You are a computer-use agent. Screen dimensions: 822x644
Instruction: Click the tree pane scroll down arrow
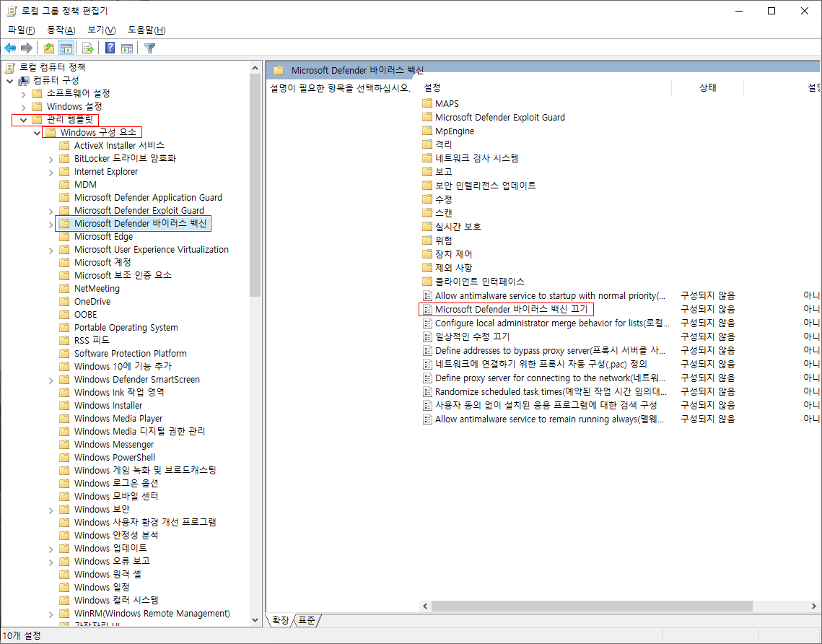(x=255, y=620)
